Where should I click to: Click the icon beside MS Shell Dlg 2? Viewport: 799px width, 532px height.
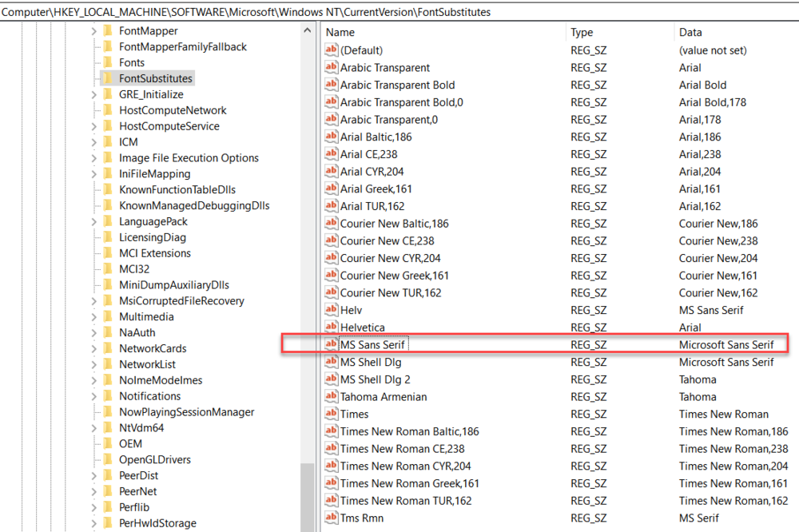tap(332, 379)
